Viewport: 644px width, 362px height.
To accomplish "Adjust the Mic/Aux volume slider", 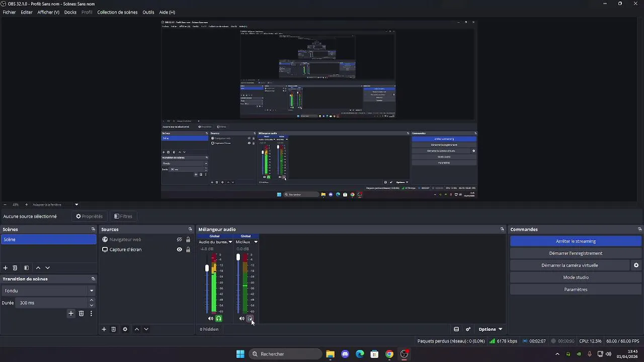I will 238,257.
